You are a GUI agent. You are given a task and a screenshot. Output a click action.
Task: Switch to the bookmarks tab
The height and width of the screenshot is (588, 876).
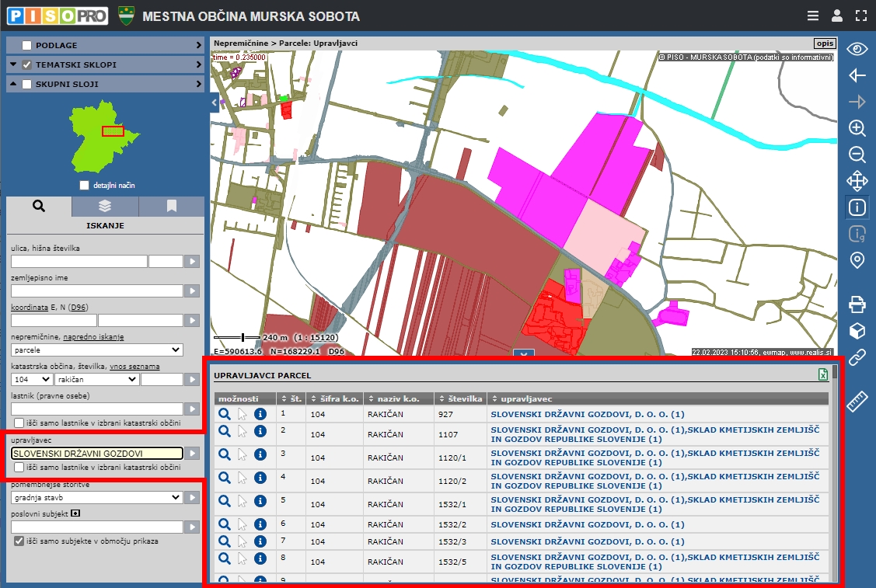(171, 206)
